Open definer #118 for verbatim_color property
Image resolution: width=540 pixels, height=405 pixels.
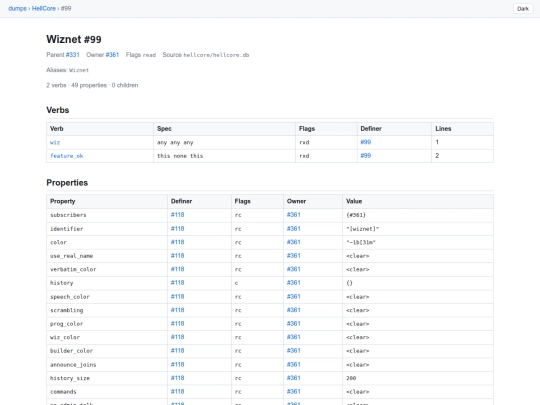(177, 269)
